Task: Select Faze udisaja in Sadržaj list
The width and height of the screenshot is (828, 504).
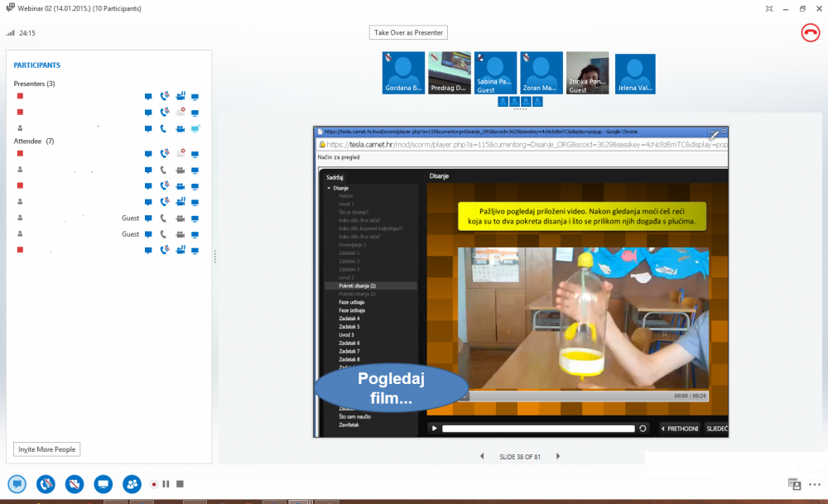Action: [352, 302]
